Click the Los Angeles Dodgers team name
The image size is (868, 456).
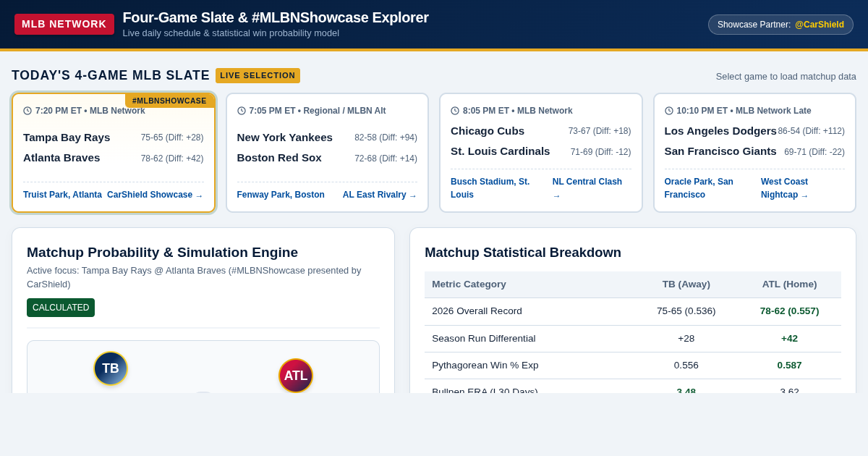720,131
